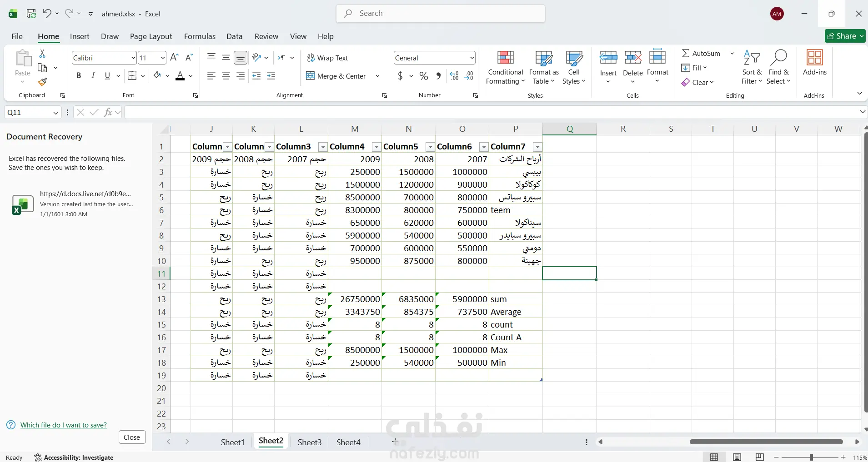Viewport: 868px width, 462px height.
Task: Toggle Bold formatting
Action: pos(79,76)
